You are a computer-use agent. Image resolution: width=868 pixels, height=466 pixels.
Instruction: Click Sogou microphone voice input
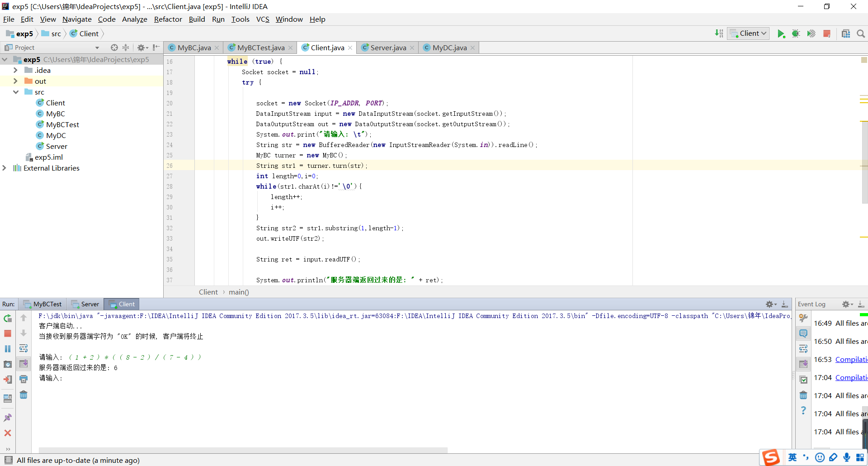click(846, 457)
